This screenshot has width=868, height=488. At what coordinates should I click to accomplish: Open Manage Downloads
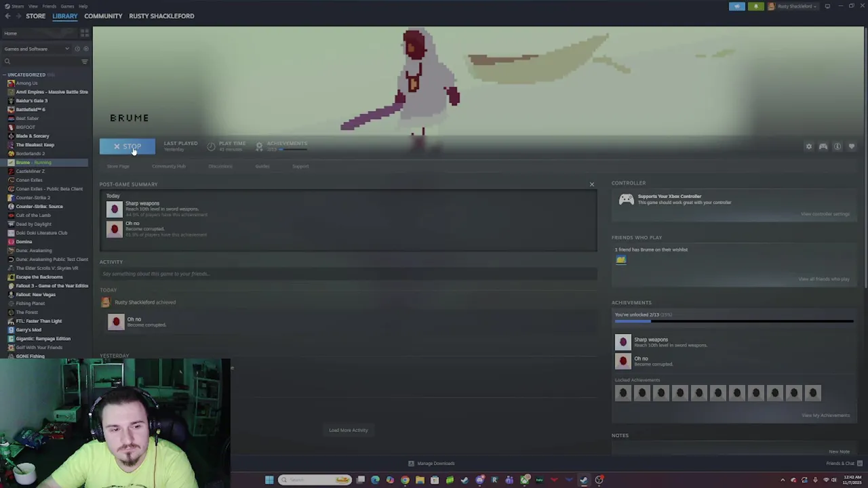(431, 464)
